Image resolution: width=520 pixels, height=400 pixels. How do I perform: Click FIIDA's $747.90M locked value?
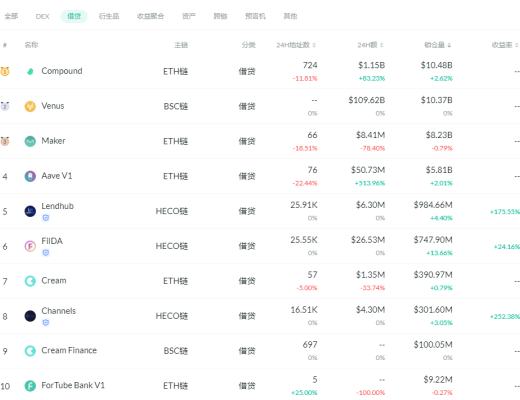[433, 240]
